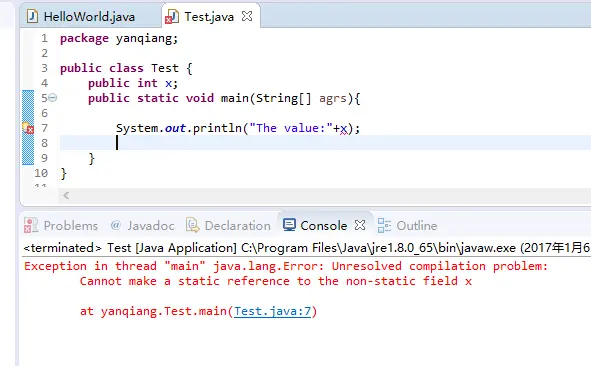Click 'public class Test {' on line 3
This screenshot has width=591, height=366.
pos(126,68)
